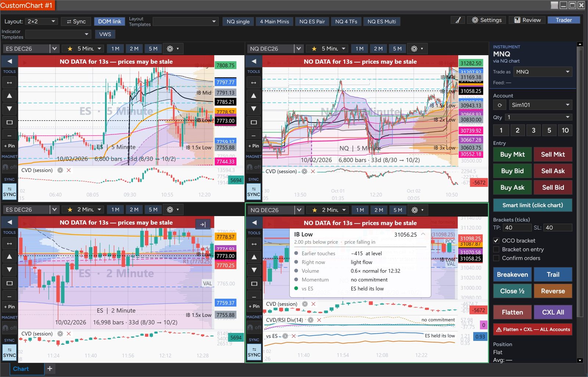This screenshot has width=588, height=377.
Task: Switch to Trader mode
Action: (564, 20)
